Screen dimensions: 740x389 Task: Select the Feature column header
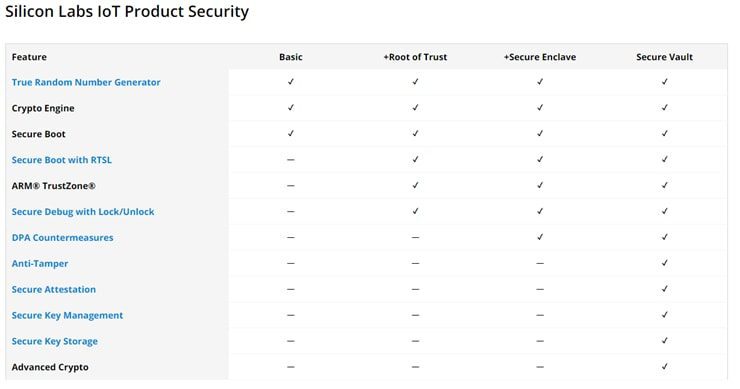pyautogui.click(x=29, y=57)
